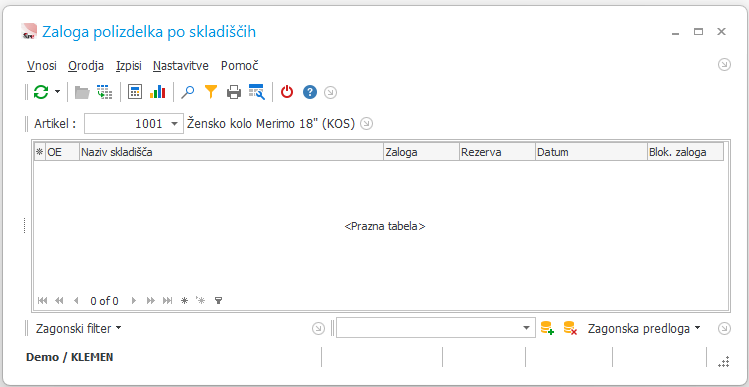This screenshot has width=749, height=387.
Task: Click the window resize grip icon
Action: pyautogui.click(x=724, y=362)
